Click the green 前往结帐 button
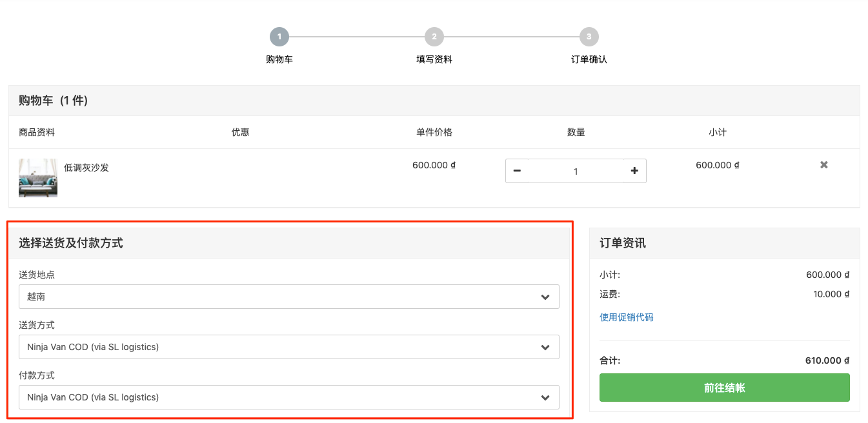Screen dimensions: 868x423 click(725, 388)
